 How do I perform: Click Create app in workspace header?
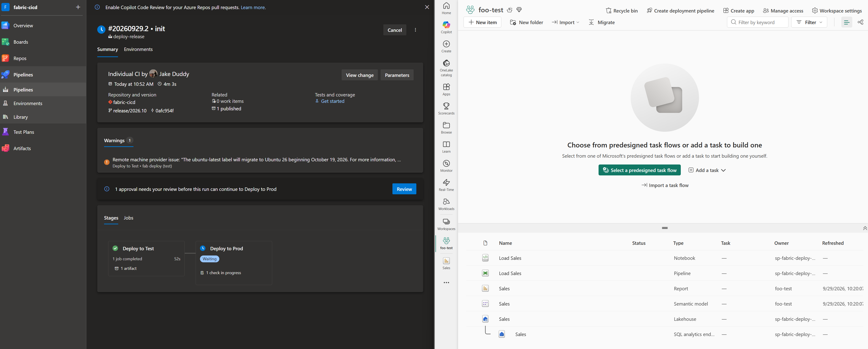click(739, 11)
